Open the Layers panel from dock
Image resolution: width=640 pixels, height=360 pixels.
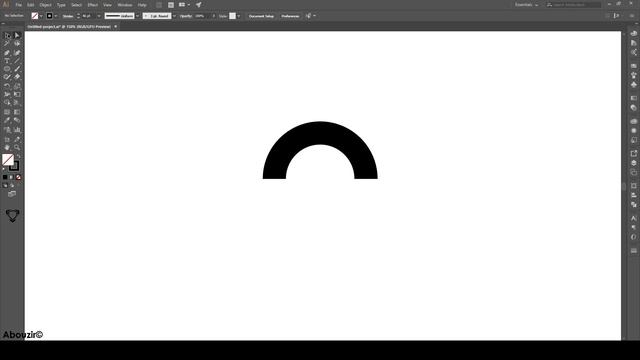pyautogui.click(x=633, y=163)
